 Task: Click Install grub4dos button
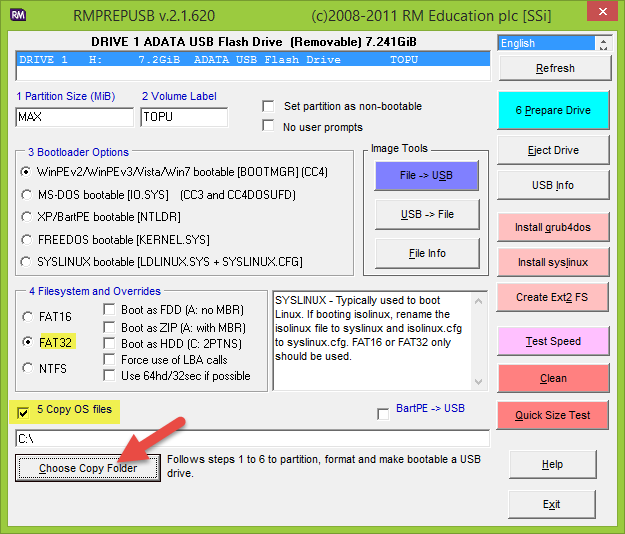click(x=553, y=227)
